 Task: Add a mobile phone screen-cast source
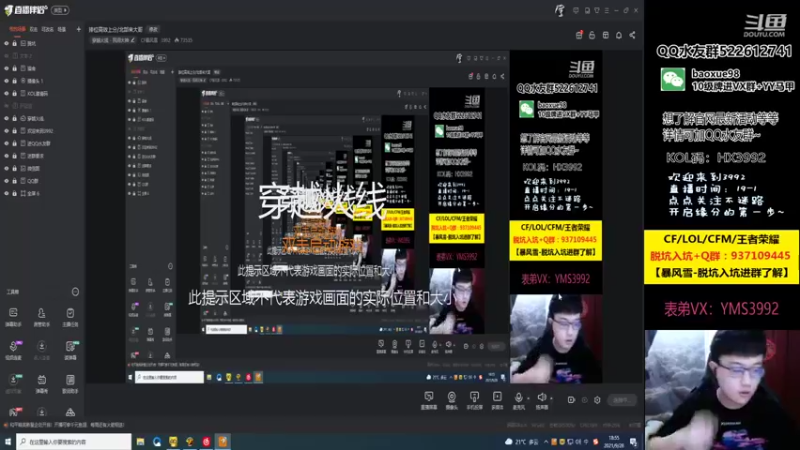coord(474,400)
